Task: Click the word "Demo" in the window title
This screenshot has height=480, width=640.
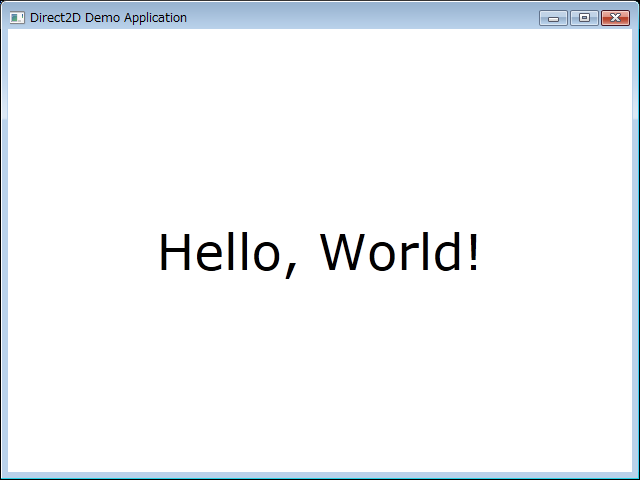Action: point(104,17)
